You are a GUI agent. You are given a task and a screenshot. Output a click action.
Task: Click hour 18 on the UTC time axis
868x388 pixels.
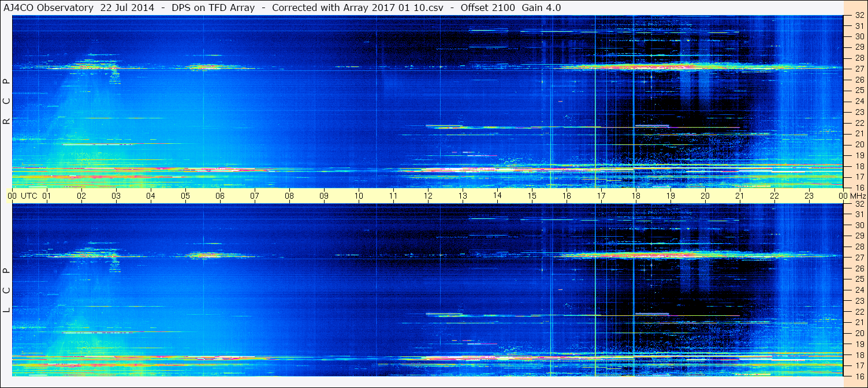coord(636,196)
